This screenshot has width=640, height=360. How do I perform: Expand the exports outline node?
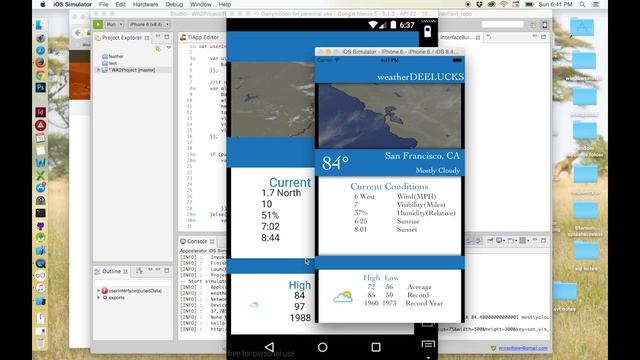98,298
